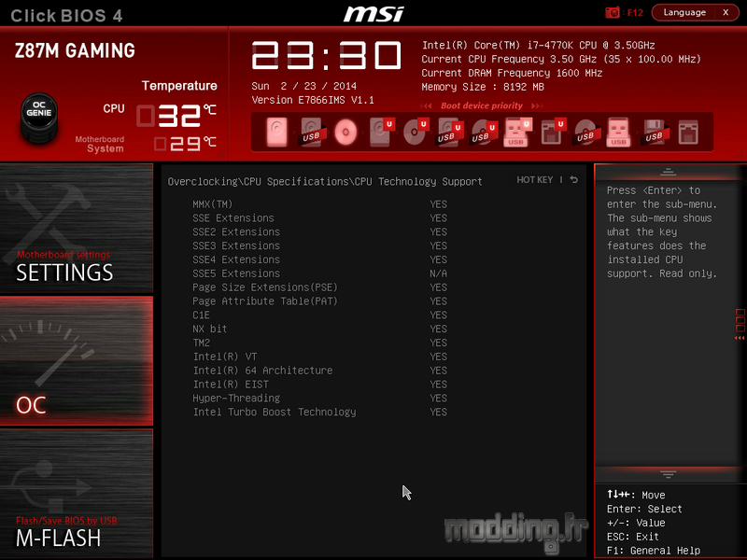747x560 pixels.
Task: Click the date Sun 2 / 23 / 2014
Action: coord(304,86)
